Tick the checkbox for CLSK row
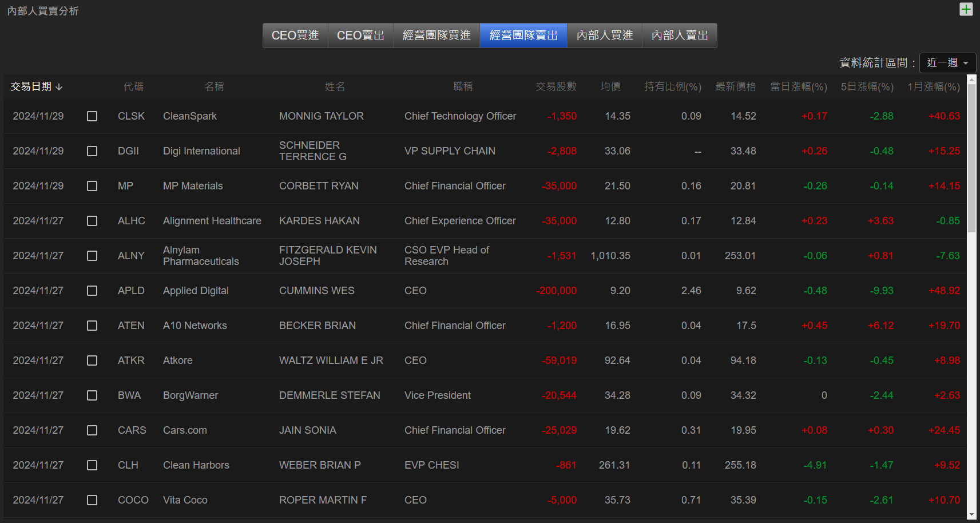Screen dimensions: 980x523 (92, 116)
